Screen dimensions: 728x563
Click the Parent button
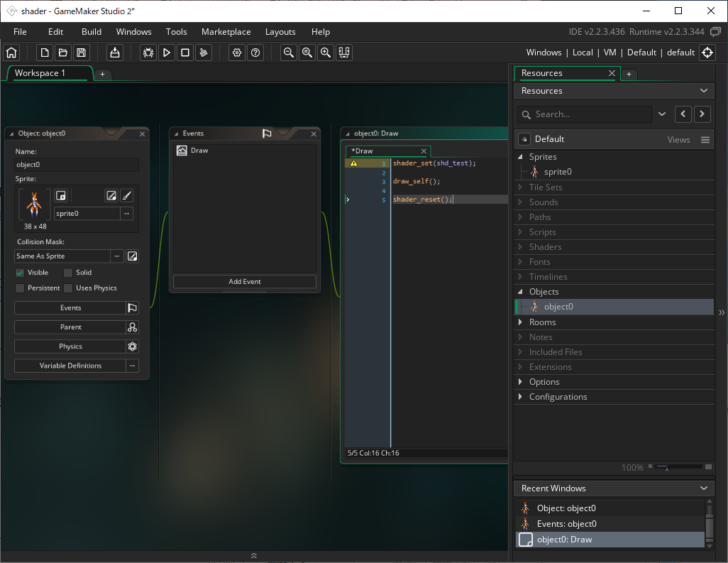point(70,327)
